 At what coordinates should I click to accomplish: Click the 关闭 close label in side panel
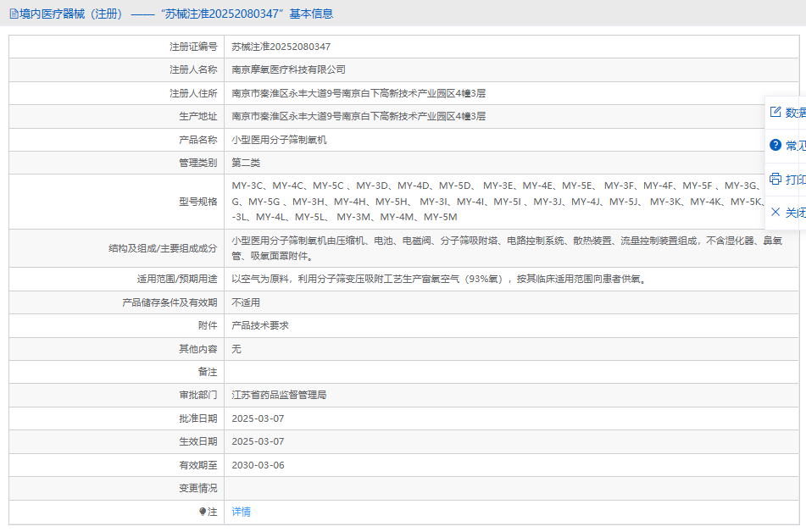click(795, 212)
